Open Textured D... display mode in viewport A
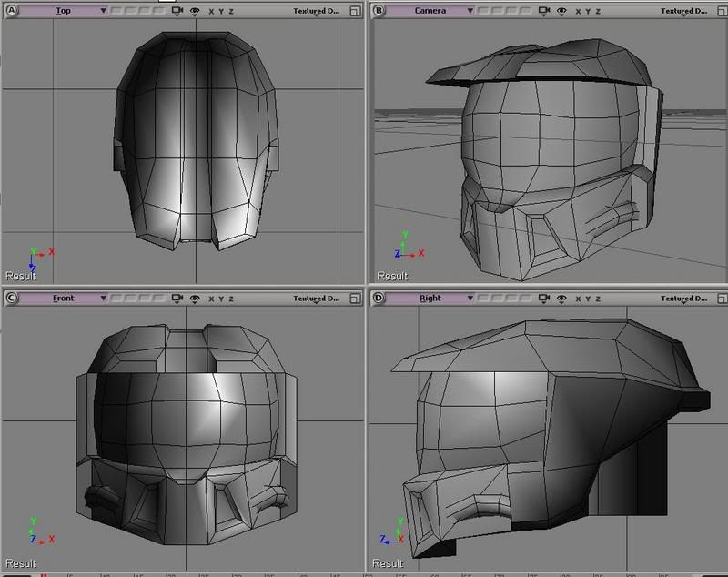This screenshot has height=577, width=728. tap(316, 11)
